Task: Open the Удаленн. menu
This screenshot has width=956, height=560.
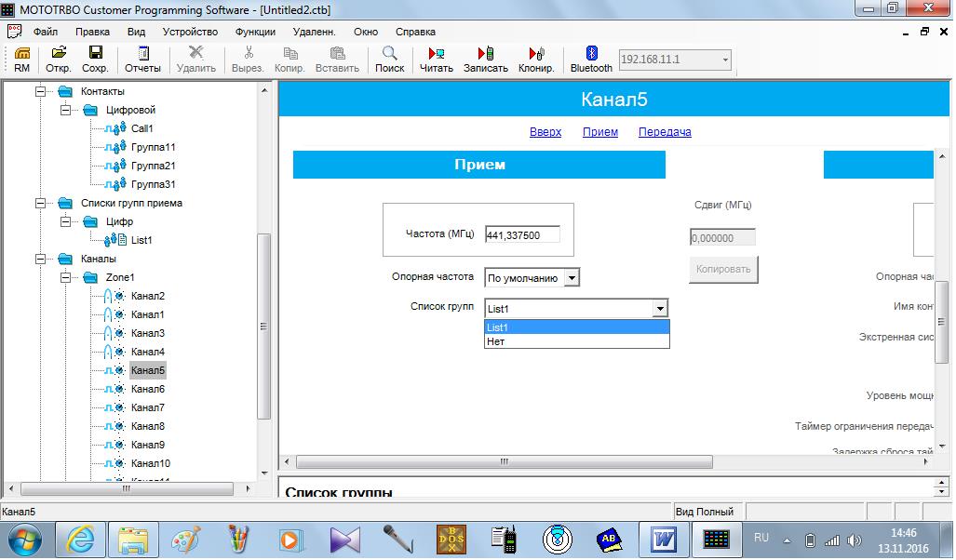Action: pos(314,32)
